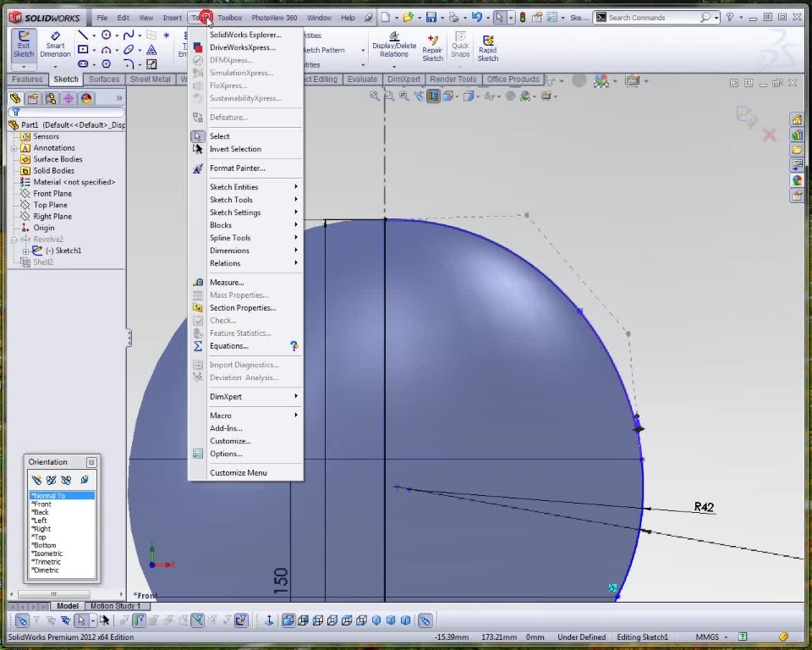812x650 pixels.
Task: Click the Save icon in title bar
Action: pyautogui.click(x=431, y=17)
